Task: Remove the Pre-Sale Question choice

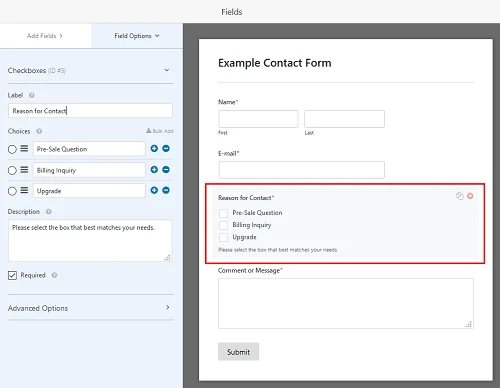Action: tap(166, 149)
